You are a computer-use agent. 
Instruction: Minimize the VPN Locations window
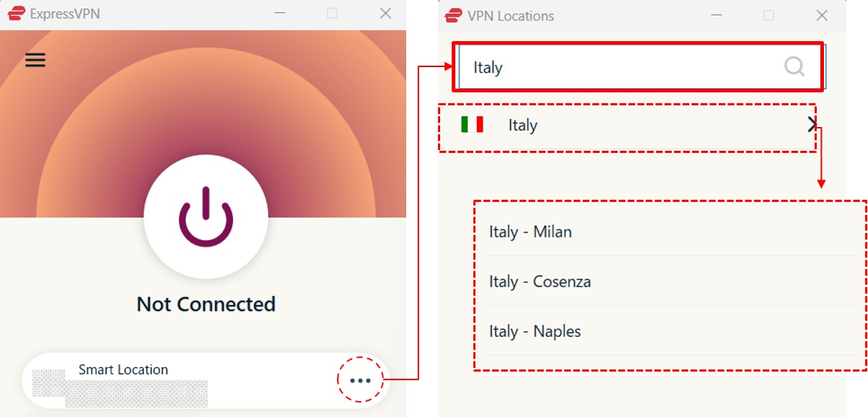click(716, 15)
